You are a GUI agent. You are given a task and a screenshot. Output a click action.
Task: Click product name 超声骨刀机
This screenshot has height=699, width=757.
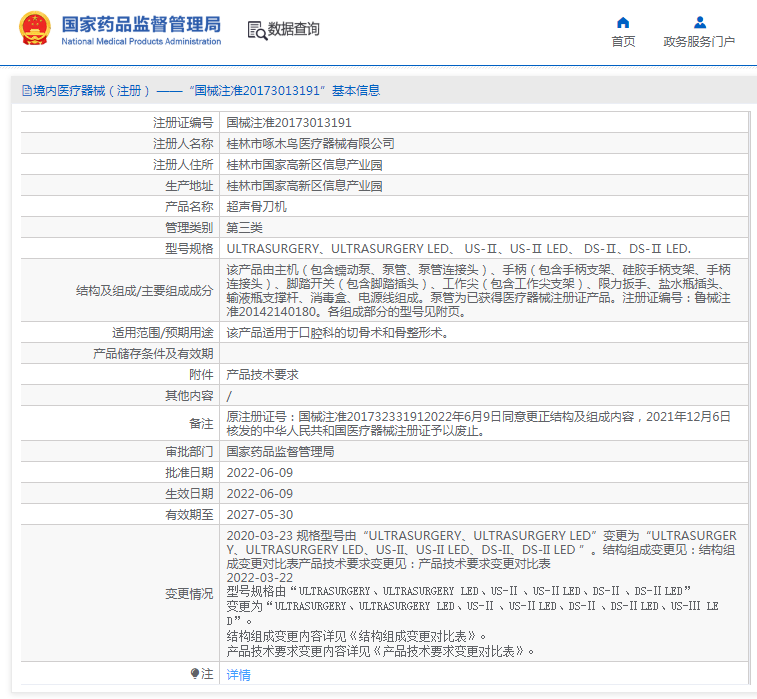256,207
